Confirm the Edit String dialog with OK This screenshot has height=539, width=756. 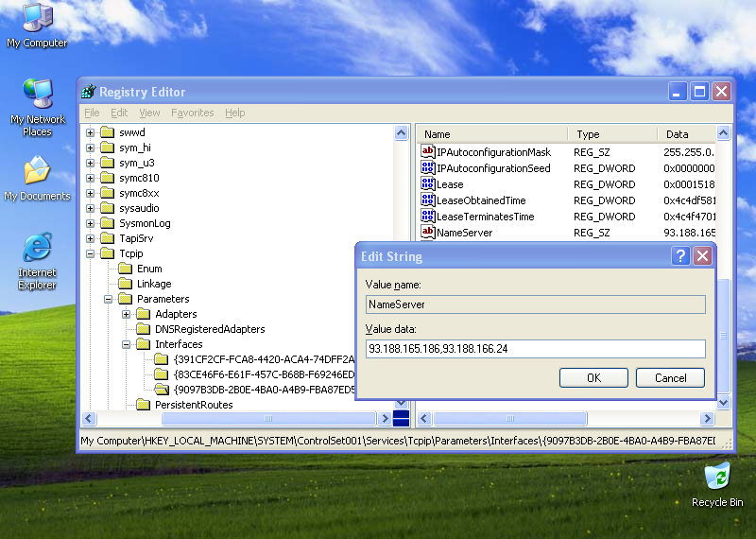pyautogui.click(x=593, y=378)
